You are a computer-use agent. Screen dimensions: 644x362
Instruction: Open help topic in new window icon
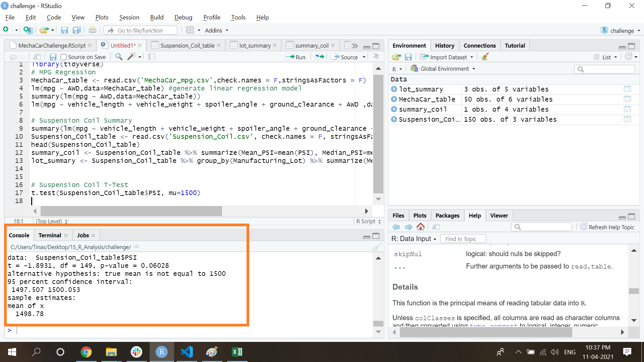coord(436,227)
